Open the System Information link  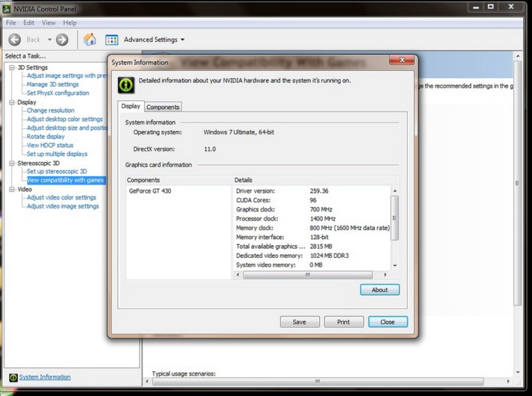45,377
